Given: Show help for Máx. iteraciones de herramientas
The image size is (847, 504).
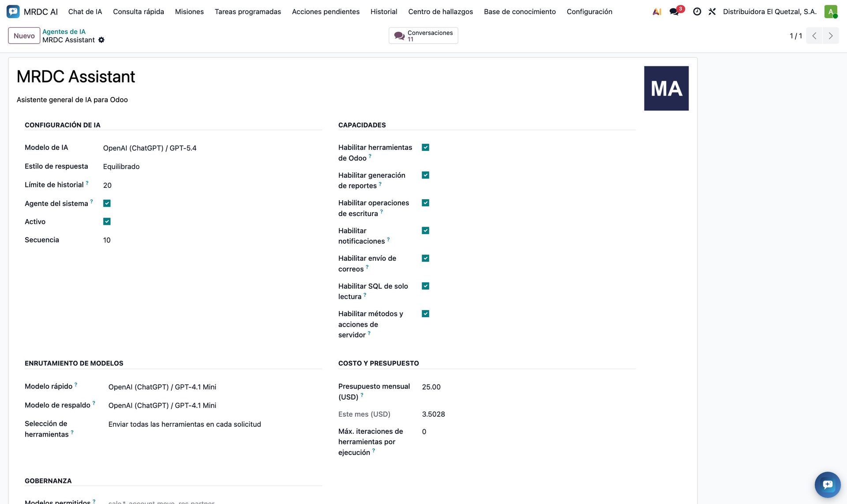Looking at the screenshot, I should pyautogui.click(x=374, y=451).
